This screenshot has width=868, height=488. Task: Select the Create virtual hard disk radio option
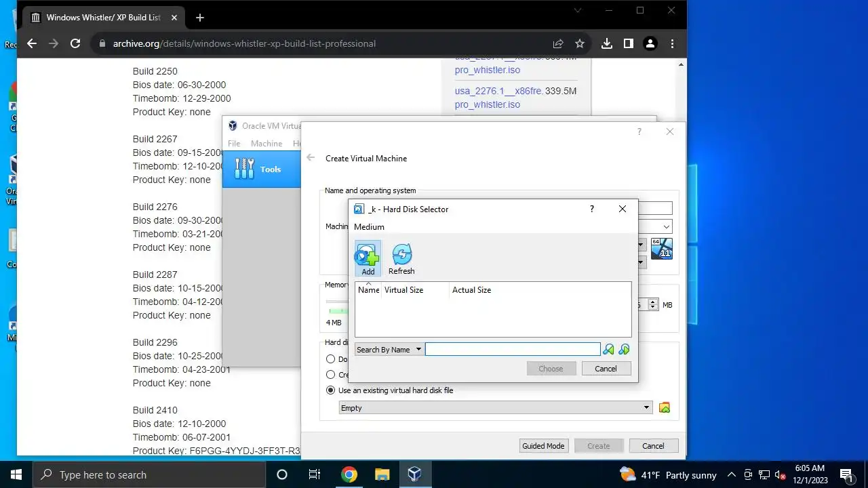point(331,375)
